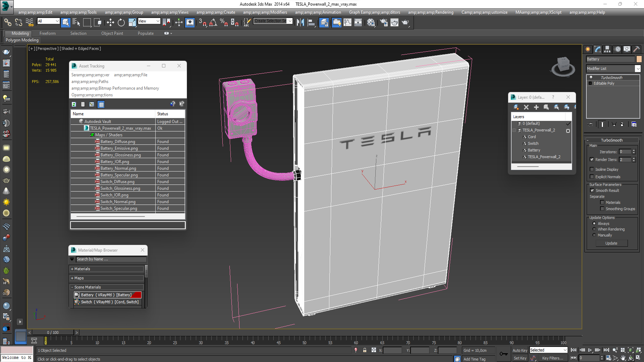Collapse the TurboSmooth rollout
The image size is (644, 362).
tap(588, 140)
